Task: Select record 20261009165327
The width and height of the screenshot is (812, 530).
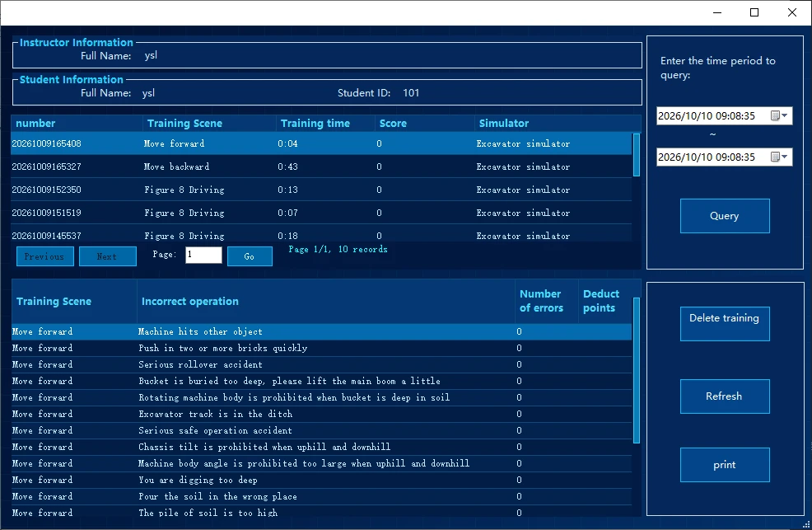Action: (x=321, y=167)
